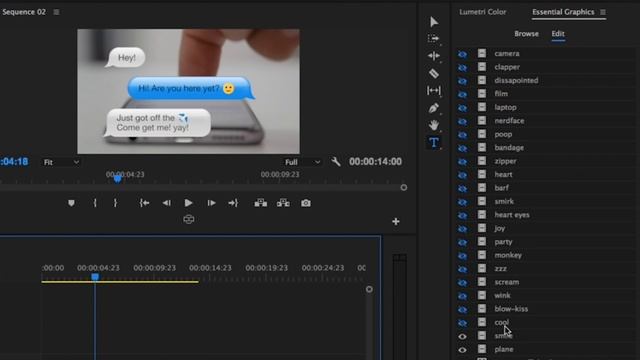
Task: Select the Razor tool
Action: (x=433, y=73)
